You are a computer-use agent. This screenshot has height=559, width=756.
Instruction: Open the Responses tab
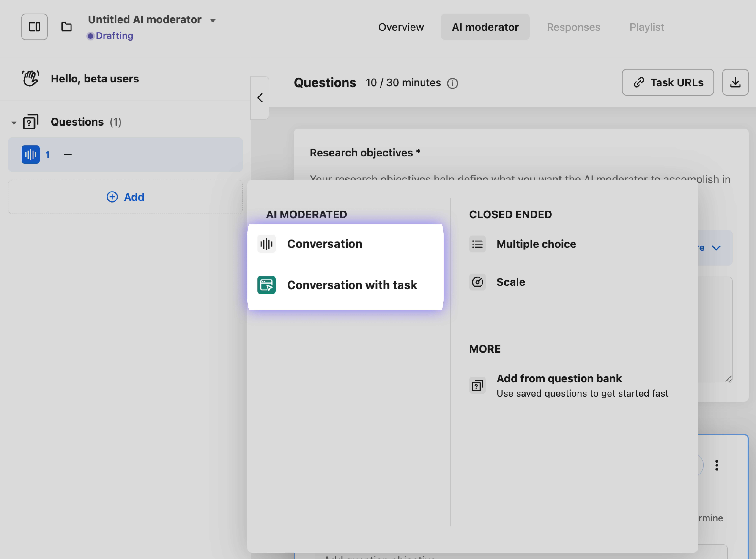tap(573, 27)
